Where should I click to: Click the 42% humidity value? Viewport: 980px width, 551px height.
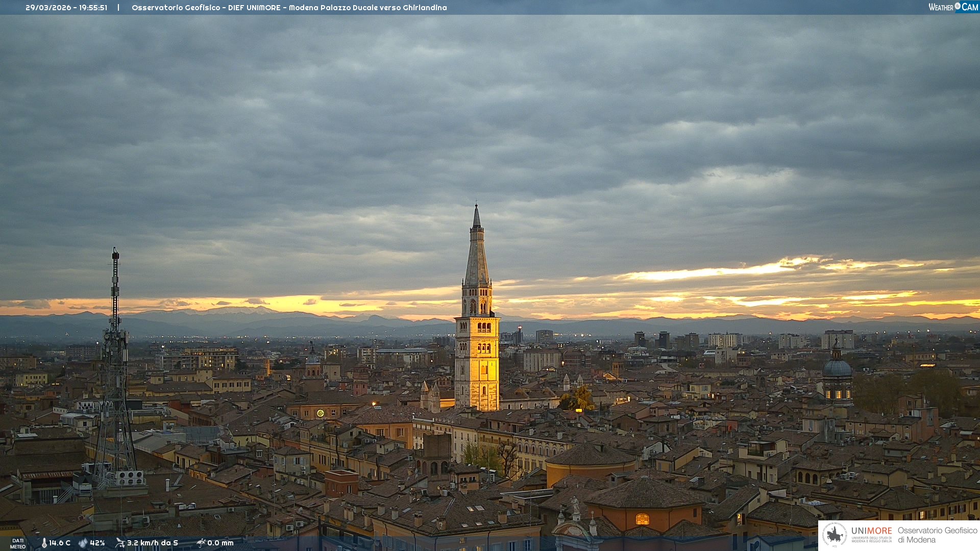[97, 543]
